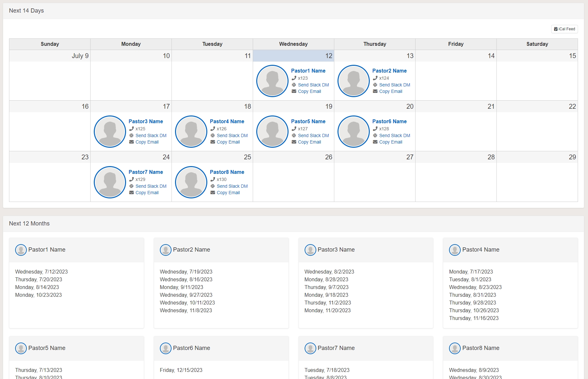Click Pastor1 Name card avatar icon
Viewport: 588px width, 379px height.
(21, 250)
